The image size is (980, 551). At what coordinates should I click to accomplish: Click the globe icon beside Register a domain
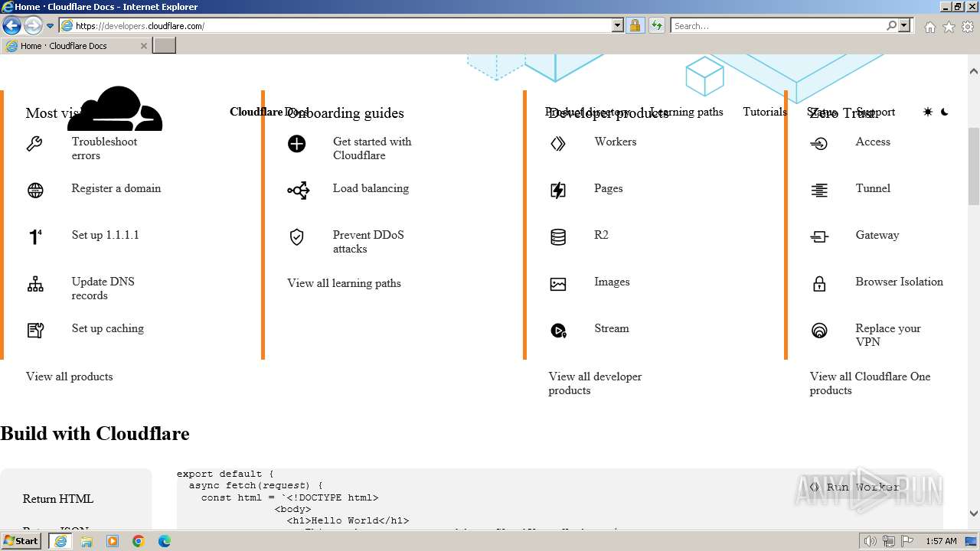(35, 191)
